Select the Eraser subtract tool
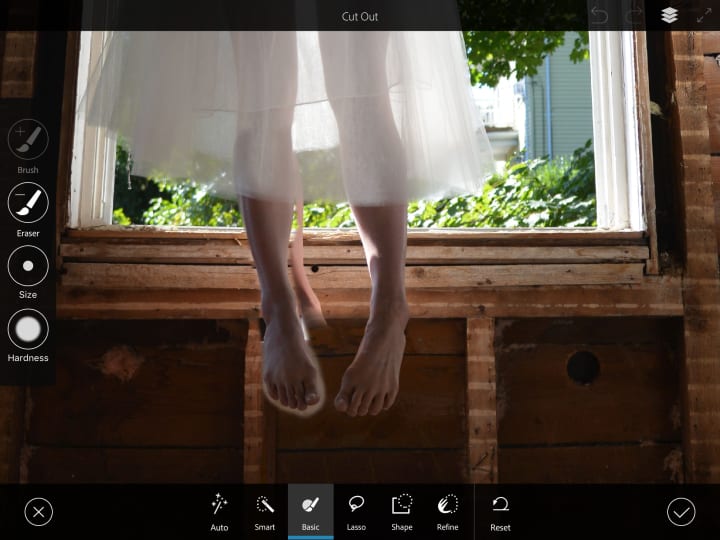 pyautogui.click(x=28, y=202)
